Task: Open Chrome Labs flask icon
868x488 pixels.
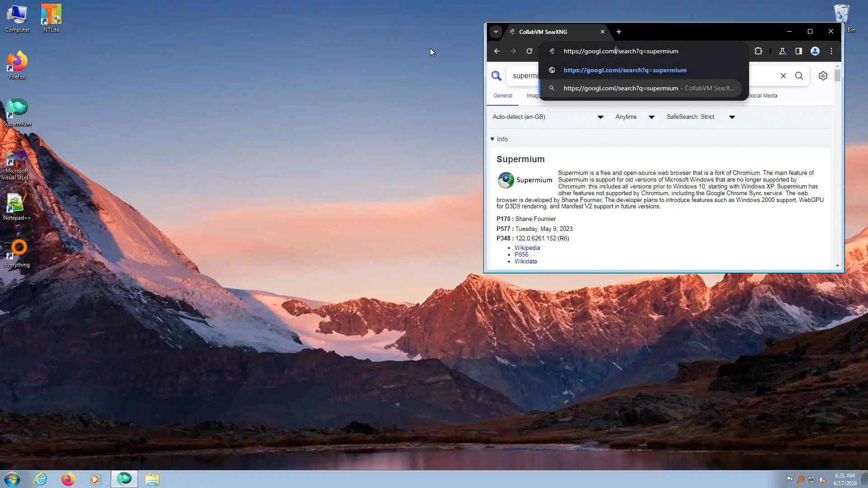Action: click(x=782, y=51)
